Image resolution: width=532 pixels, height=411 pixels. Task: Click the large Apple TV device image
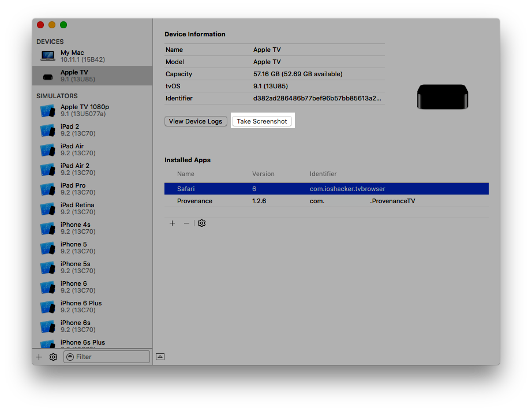[x=443, y=97]
